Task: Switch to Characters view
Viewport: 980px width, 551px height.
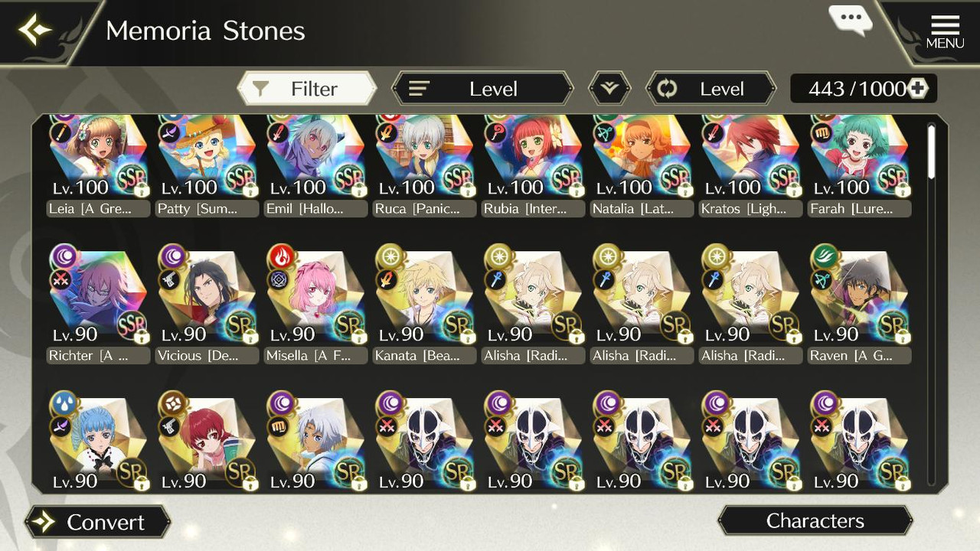Action: click(x=815, y=521)
